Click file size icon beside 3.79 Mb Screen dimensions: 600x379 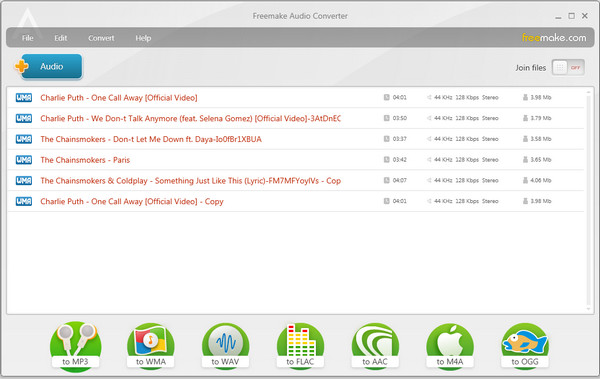tap(525, 118)
